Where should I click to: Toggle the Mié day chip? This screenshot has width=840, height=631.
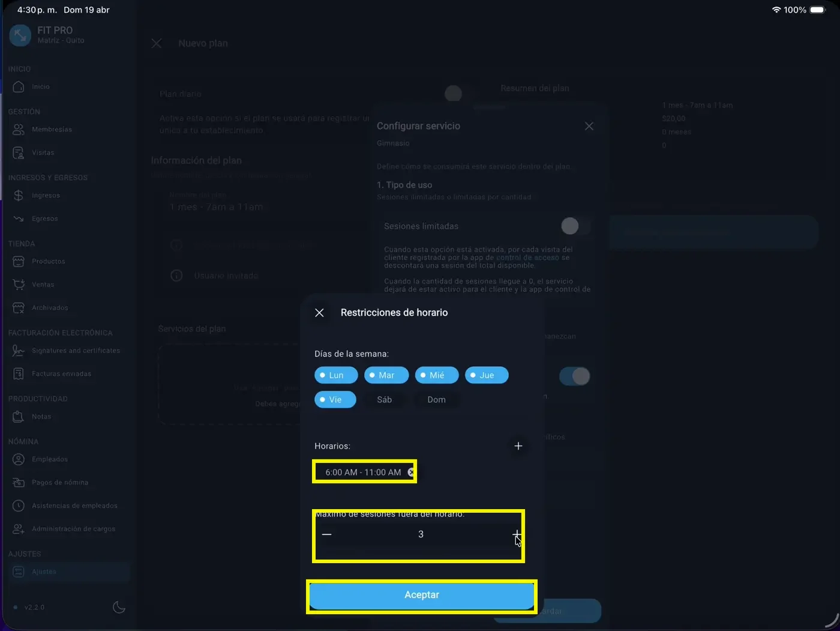[436, 375]
